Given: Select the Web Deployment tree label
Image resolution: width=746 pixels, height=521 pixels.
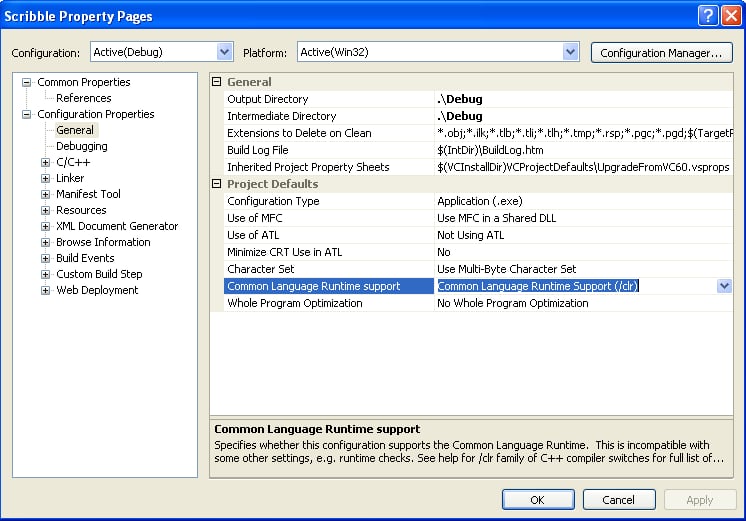Looking at the screenshot, I should click(97, 290).
